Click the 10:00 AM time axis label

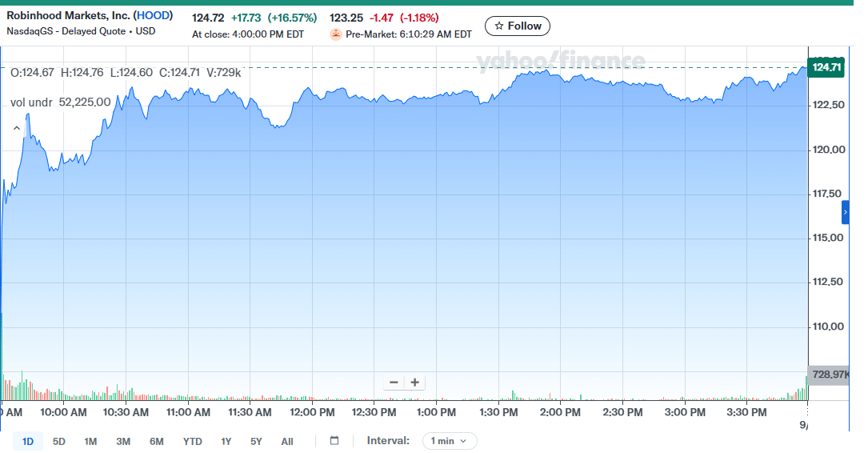pyautogui.click(x=64, y=412)
